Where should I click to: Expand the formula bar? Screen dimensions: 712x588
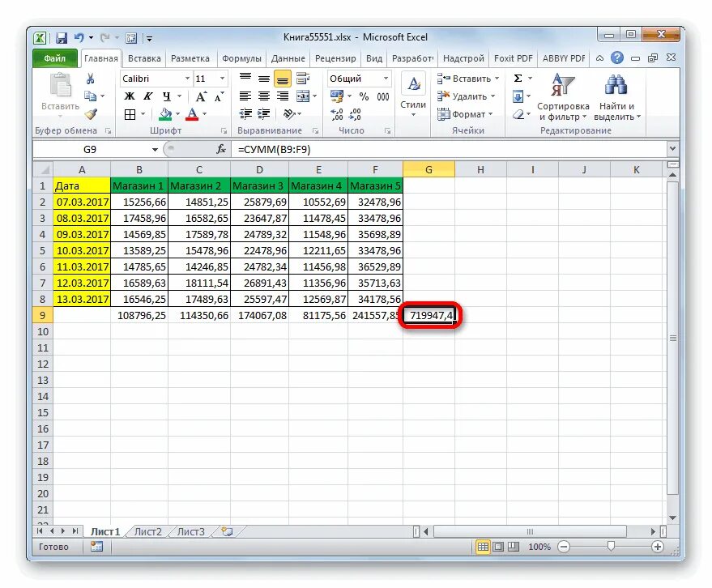672,148
